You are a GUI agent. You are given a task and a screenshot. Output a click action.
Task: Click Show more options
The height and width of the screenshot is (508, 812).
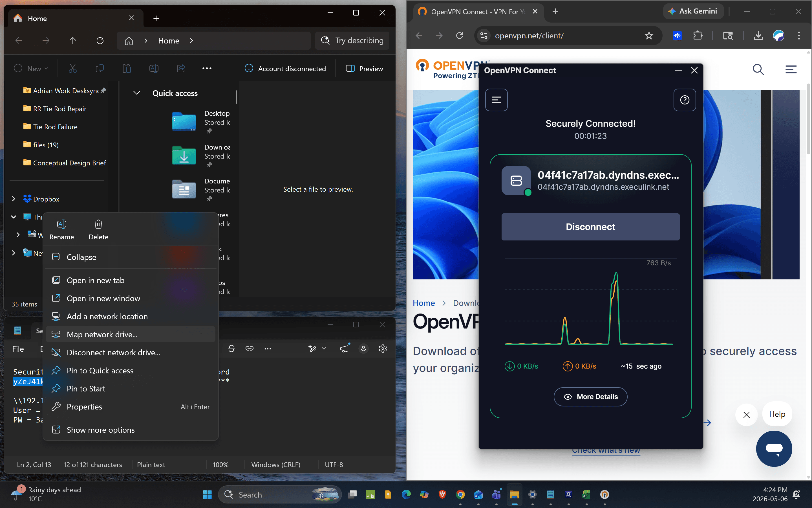[131, 430]
